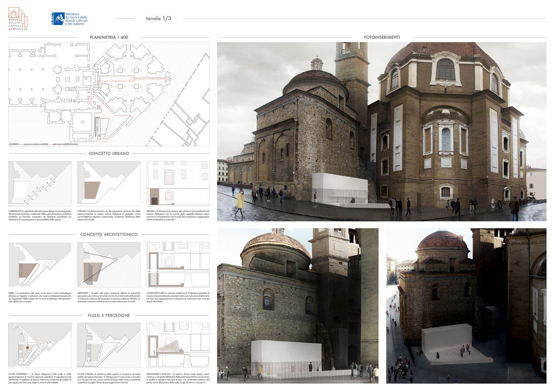Open the PERCEZIONE E RISALITA diagram
Image resolution: width=555 pixels, height=392 pixels.
tap(178, 345)
